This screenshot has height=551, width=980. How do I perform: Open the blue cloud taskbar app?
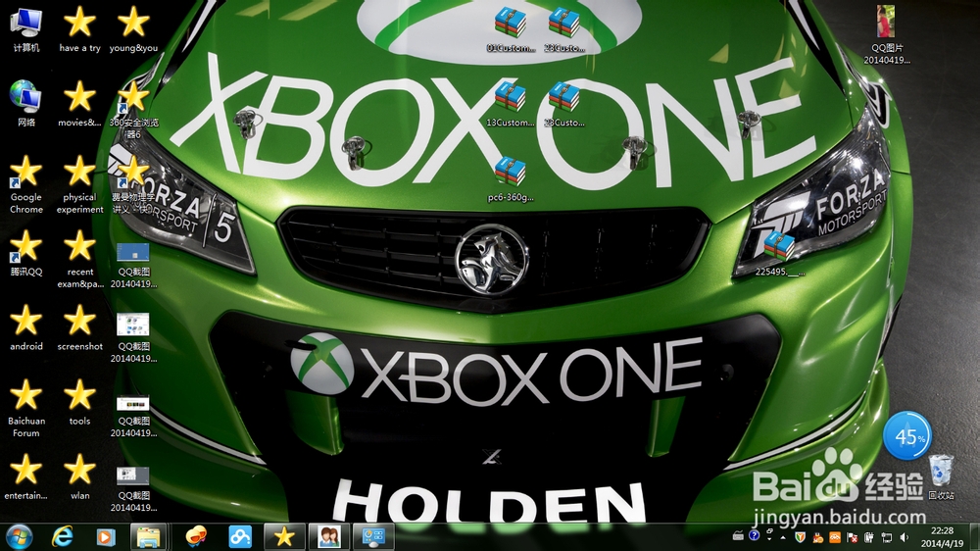pos(240,536)
